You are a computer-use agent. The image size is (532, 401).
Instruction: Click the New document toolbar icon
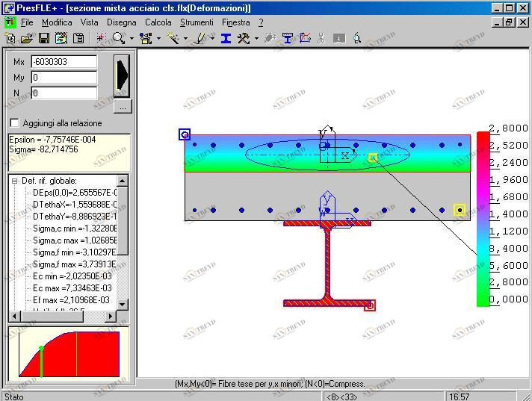pos(10,38)
